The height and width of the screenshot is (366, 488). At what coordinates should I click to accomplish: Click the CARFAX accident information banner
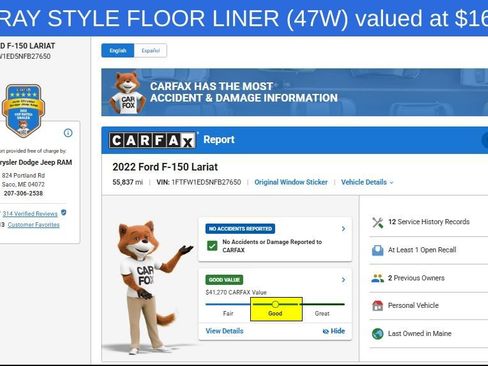click(x=295, y=92)
